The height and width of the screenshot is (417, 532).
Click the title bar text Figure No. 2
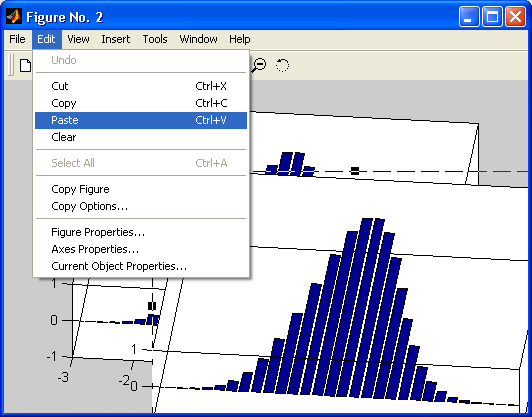click(64, 17)
